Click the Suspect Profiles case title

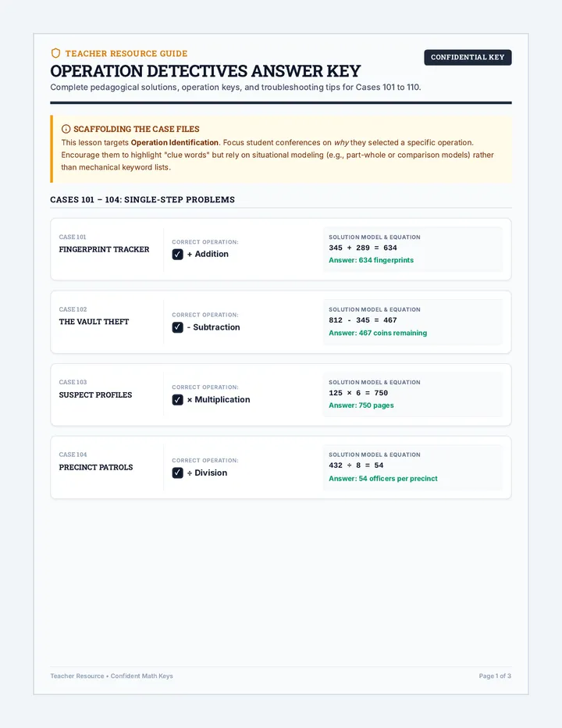(95, 394)
